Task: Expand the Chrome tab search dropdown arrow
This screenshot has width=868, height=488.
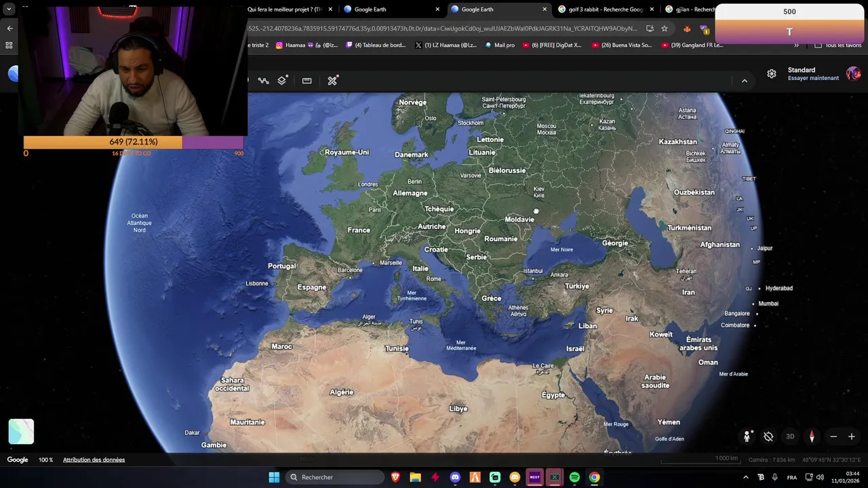Action: (9, 9)
